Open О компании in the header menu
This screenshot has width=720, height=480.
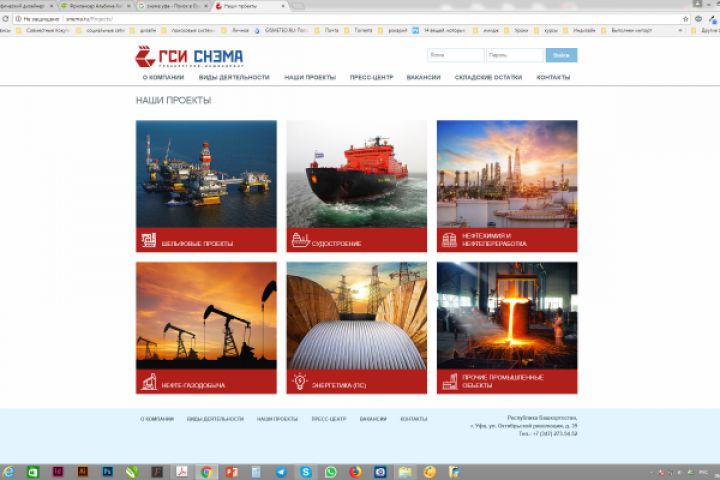point(163,77)
